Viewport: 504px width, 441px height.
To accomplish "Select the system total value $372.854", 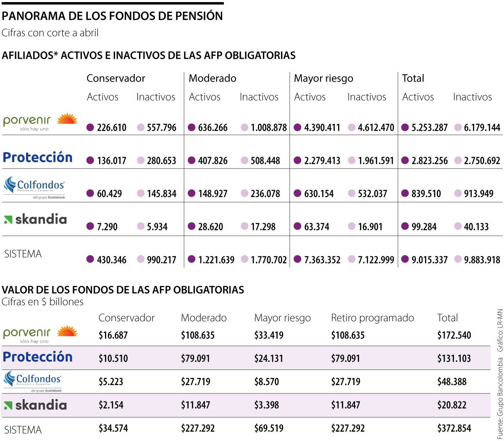I will [x=454, y=428].
